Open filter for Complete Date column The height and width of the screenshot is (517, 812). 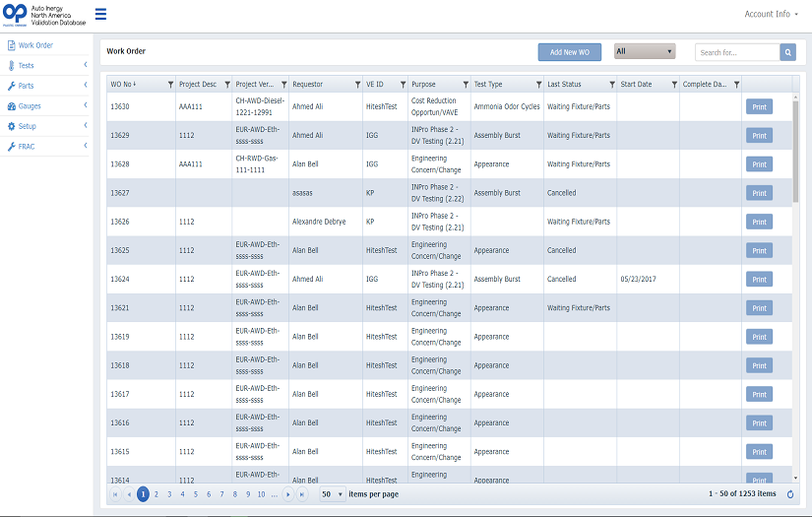736,85
